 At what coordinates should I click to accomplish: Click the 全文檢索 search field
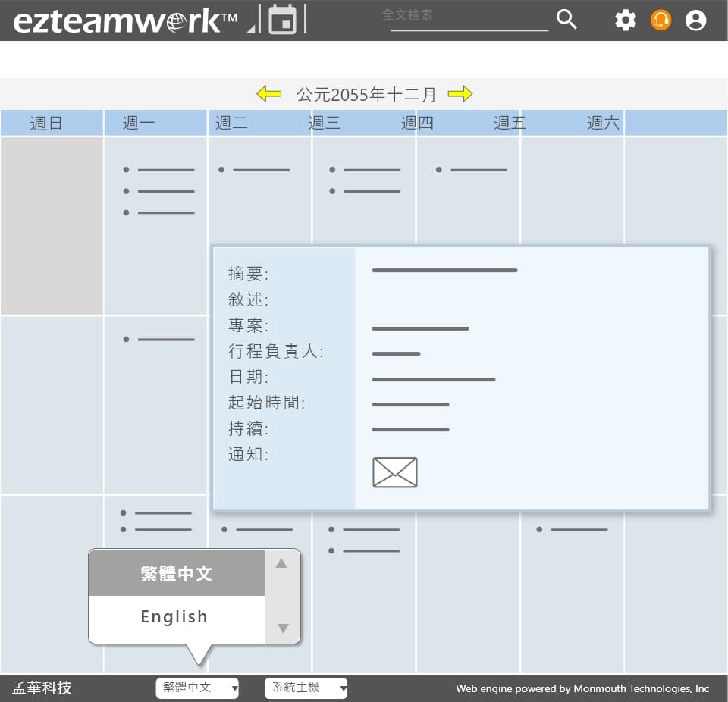(x=469, y=17)
